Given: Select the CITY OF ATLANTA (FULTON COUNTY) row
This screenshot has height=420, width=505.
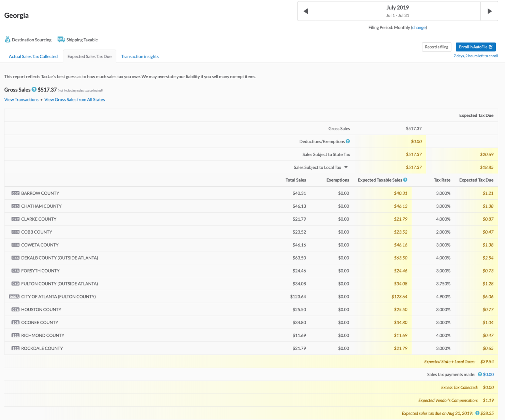Looking at the screenshot, I should (x=58, y=296).
